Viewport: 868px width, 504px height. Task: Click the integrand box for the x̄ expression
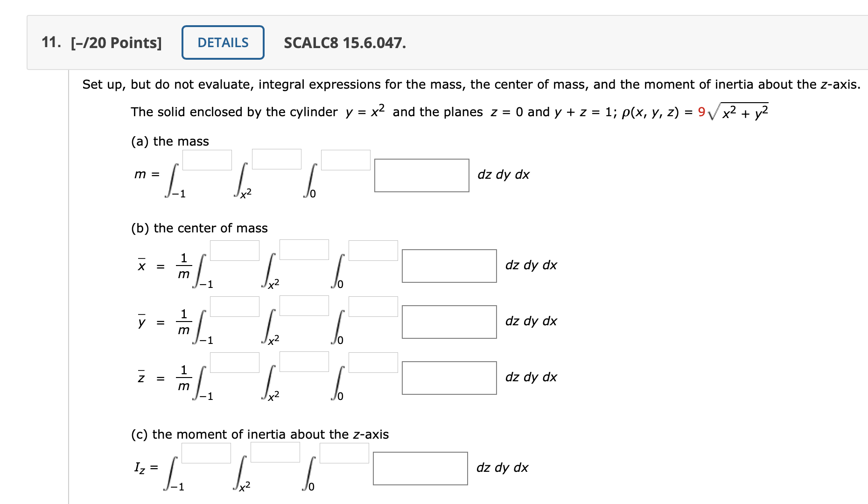pos(449,266)
